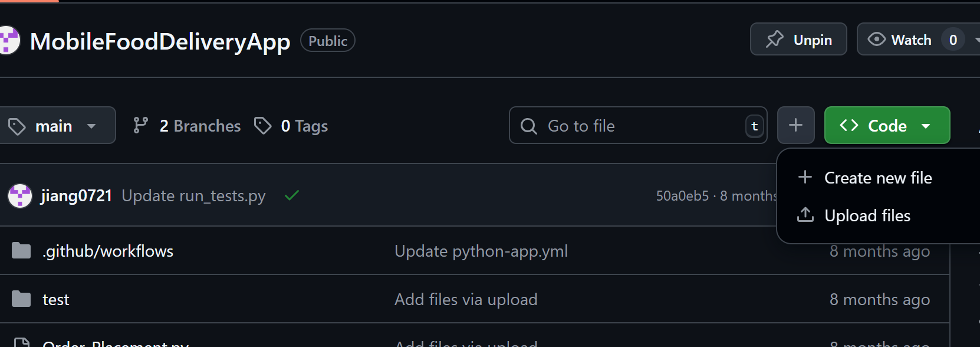Open the .github/workflows folder

point(108,251)
